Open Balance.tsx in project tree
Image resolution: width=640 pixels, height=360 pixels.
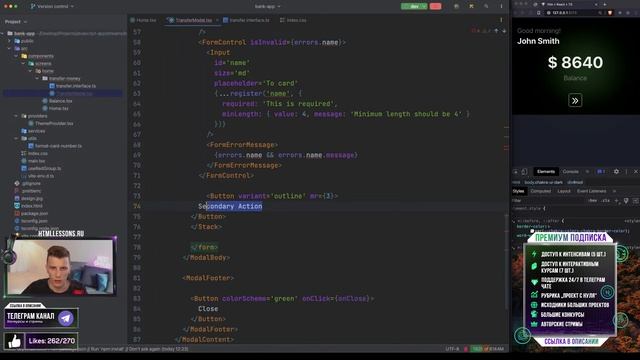tap(57, 101)
